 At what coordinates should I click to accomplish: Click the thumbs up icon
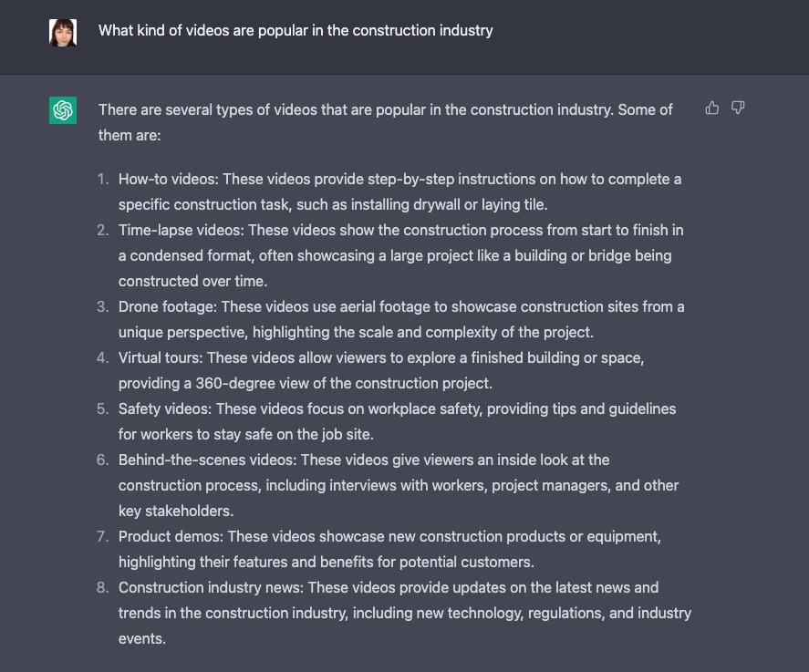(712, 109)
